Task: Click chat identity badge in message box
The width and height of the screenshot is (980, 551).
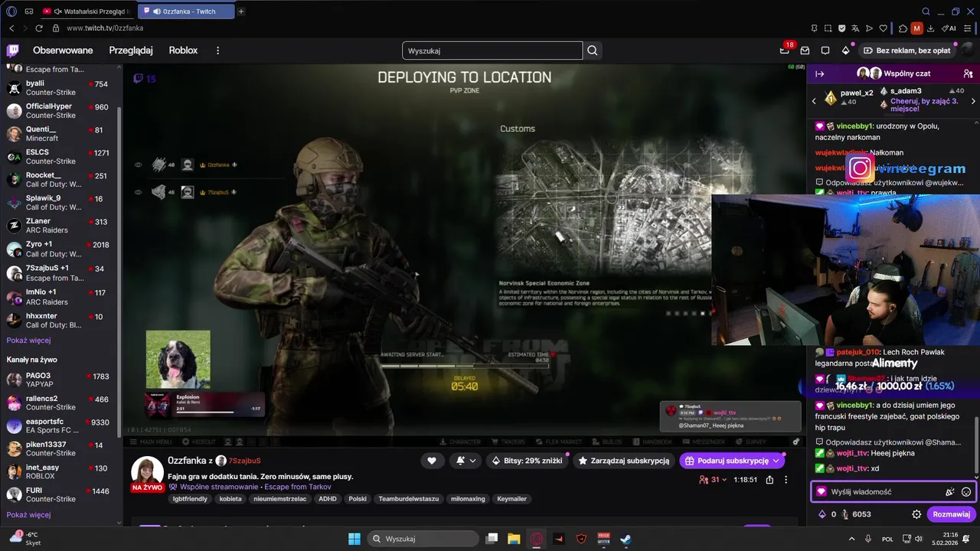Action: [x=822, y=492]
